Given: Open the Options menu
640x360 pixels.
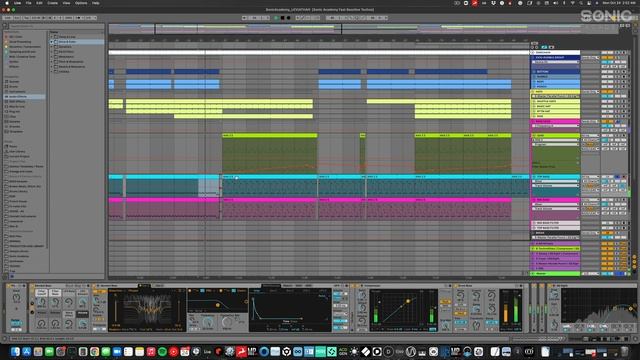Looking at the screenshot, I should point(81,3).
